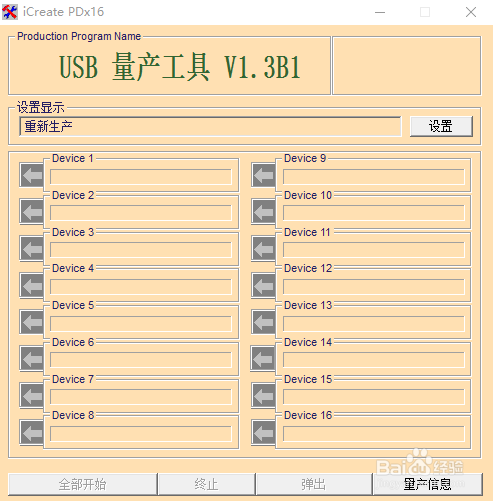Image resolution: width=493 pixels, height=501 pixels.
Task: Click the 终止 stop button
Action: pyautogui.click(x=207, y=484)
